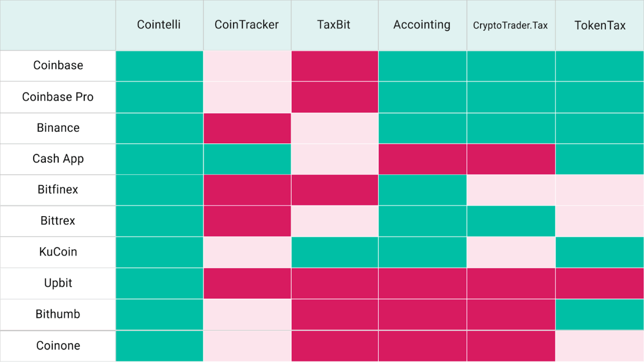Select the Accounting column header

tap(422, 25)
